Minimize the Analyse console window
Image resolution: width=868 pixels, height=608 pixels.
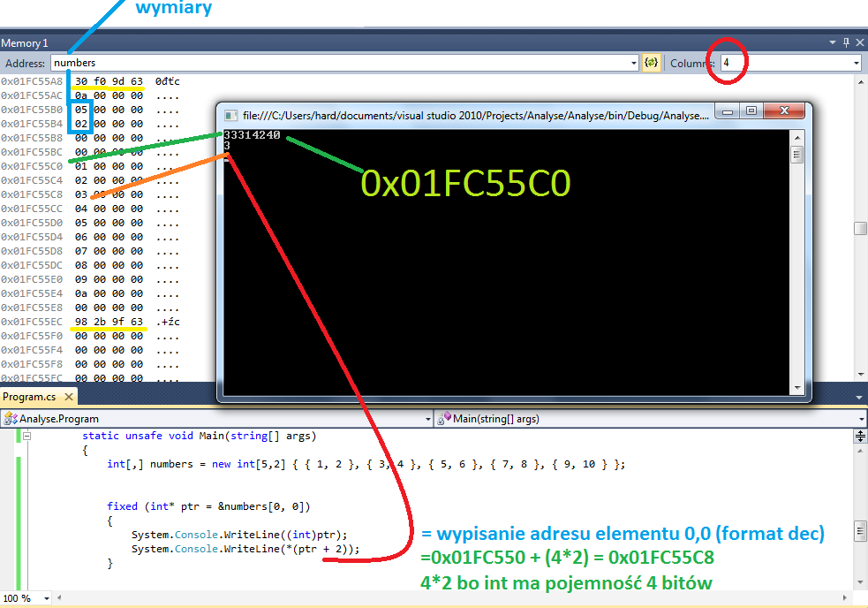pos(728,111)
